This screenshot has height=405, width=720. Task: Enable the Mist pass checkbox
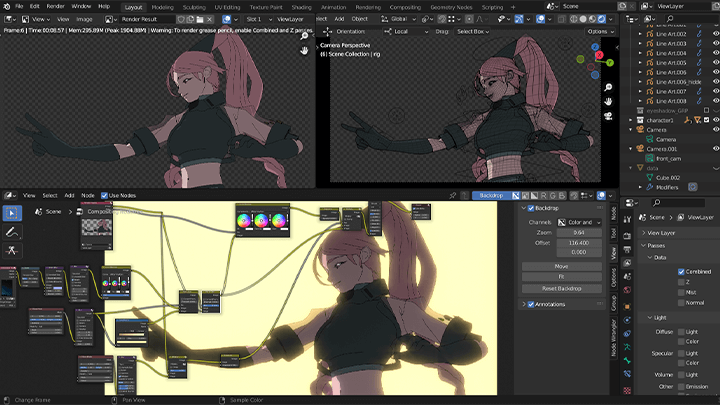click(681, 292)
